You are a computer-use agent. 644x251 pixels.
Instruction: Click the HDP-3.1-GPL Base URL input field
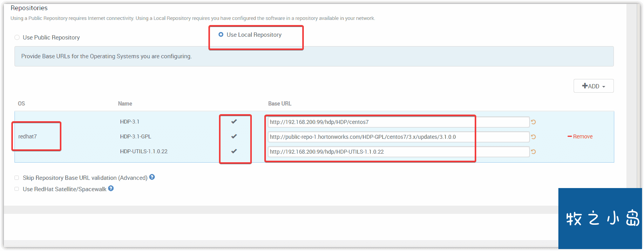398,137
